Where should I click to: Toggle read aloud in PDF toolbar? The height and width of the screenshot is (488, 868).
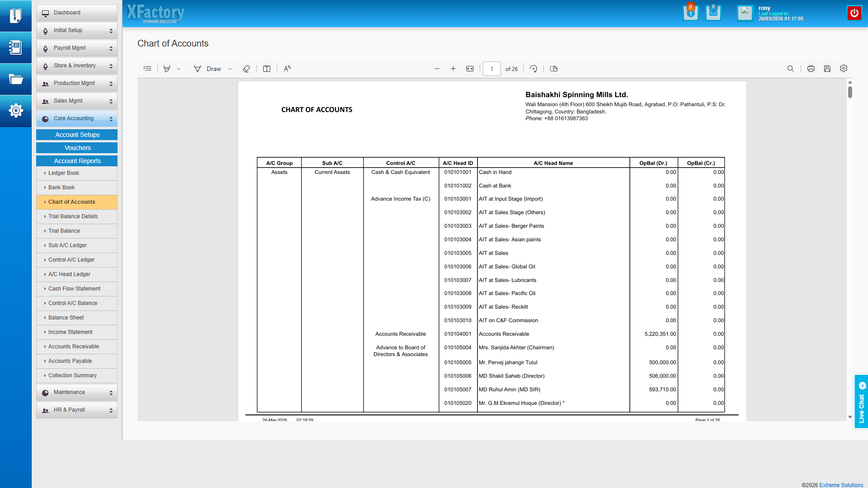287,69
